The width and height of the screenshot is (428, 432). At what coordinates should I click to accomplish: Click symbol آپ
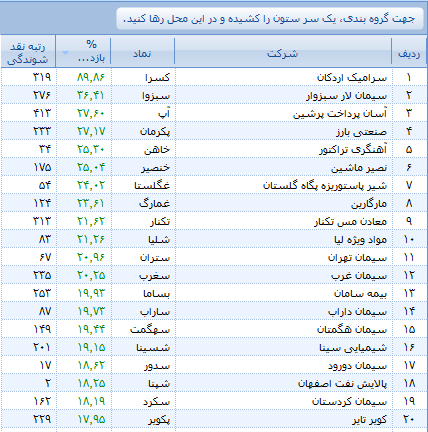point(164,114)
